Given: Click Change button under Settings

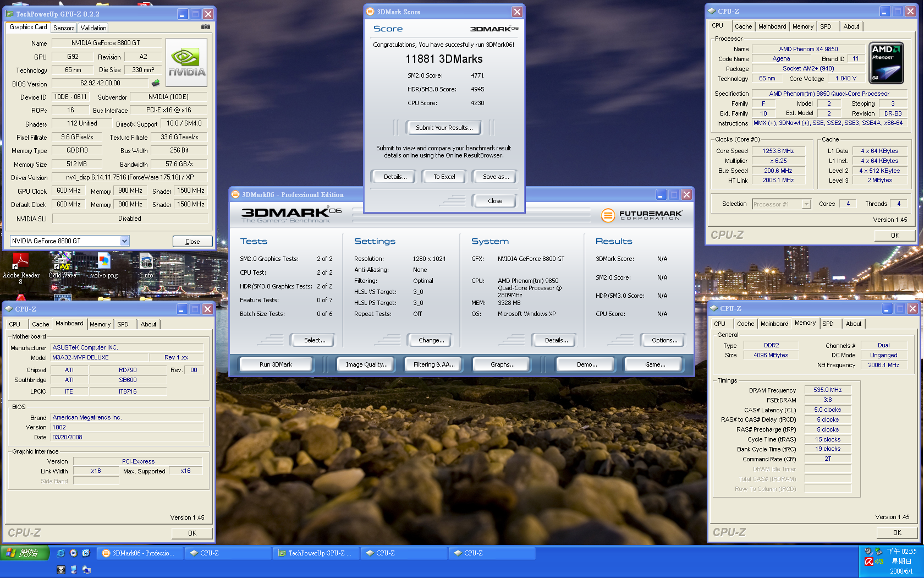Looking at the screenshot, I should [431, 340].
